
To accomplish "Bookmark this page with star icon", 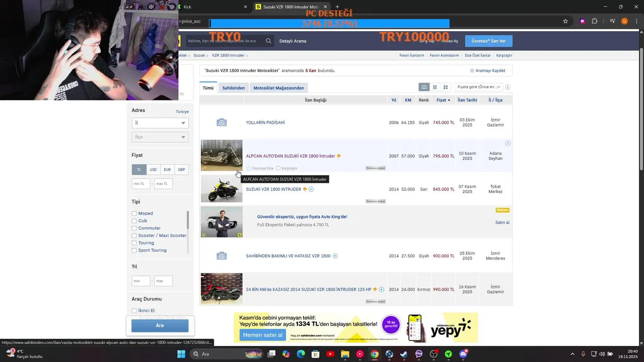I will click(x=566, y=21).
